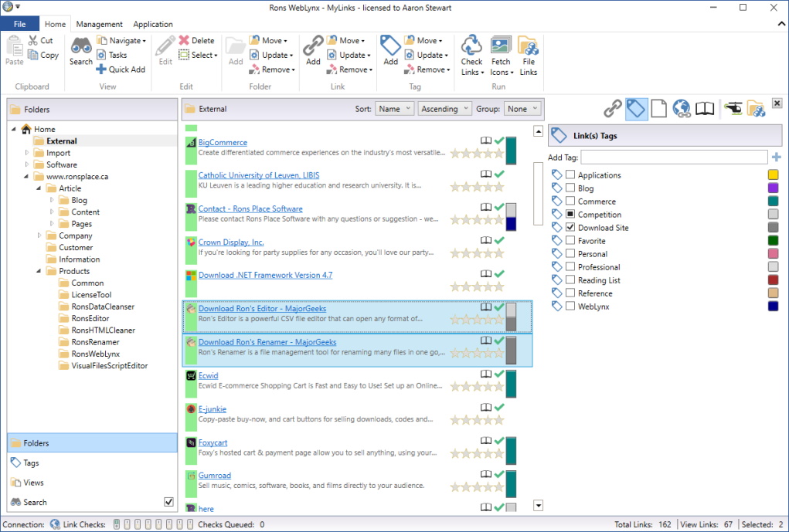
Task: Click the link list scroll down arrow
Action: 538,505
